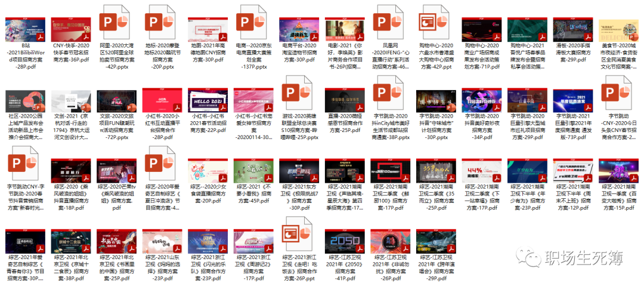The height and width of the screenshot is (286, 644).
Task: Click the 字节跳动-2020抖音美好奇妙夜 PDF thumbnail
Action: (481, 100)
